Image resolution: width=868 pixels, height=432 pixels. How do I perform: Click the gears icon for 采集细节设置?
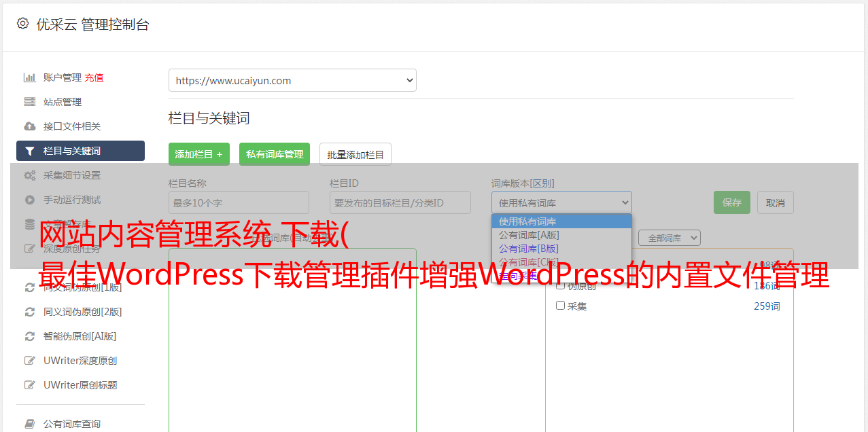[30, 175]
